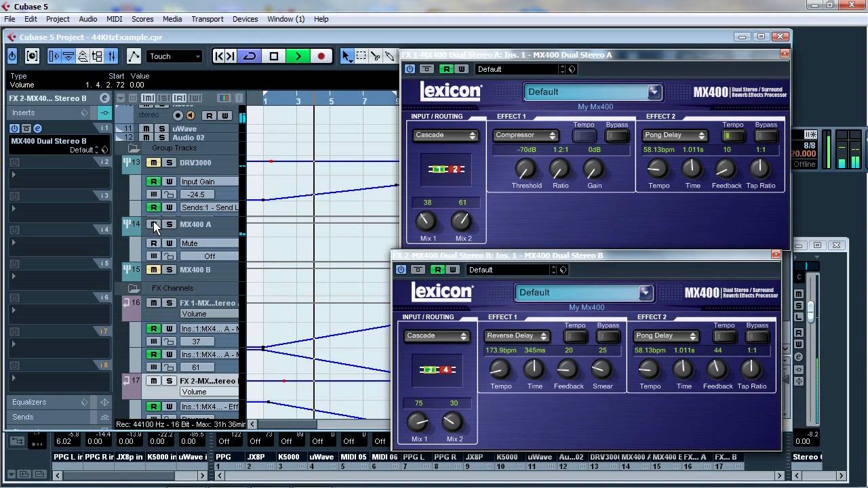Click the FX Channels folder icon
The height and width of the screenshot is (488, 868).
134,288
